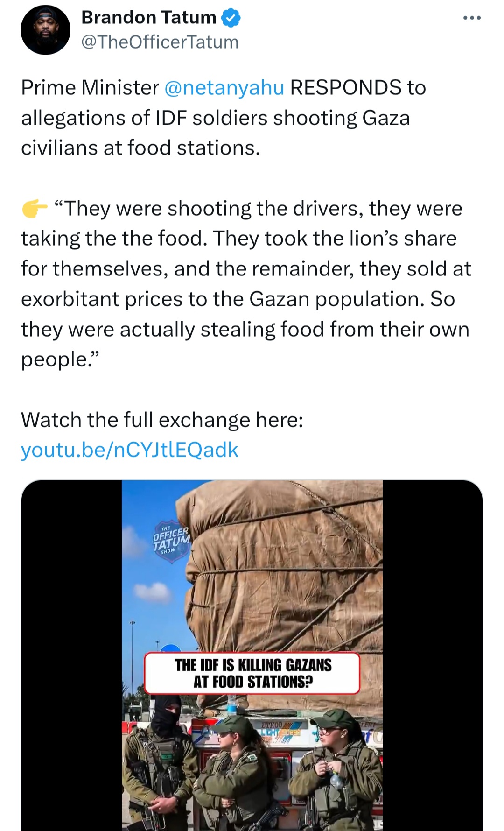Click the right black letterbox of the video
504x831 pixels.
pos(432,654)
